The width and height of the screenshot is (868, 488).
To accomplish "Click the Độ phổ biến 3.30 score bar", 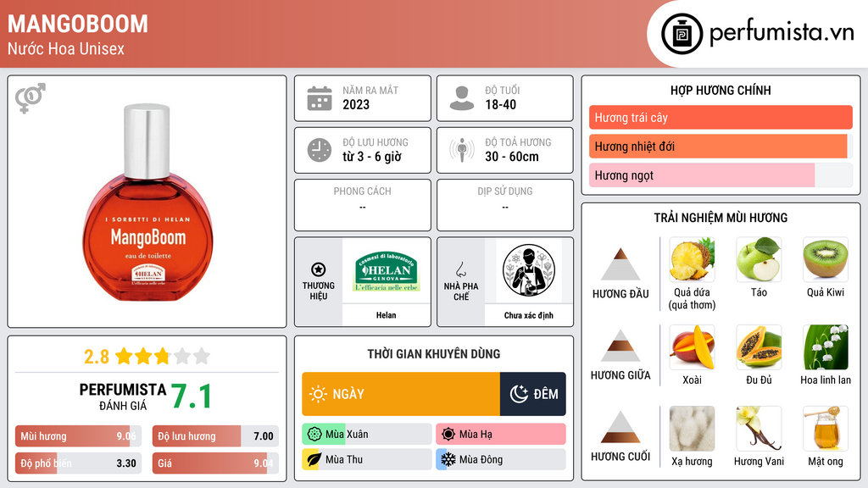I will click(x=78, y=463).
